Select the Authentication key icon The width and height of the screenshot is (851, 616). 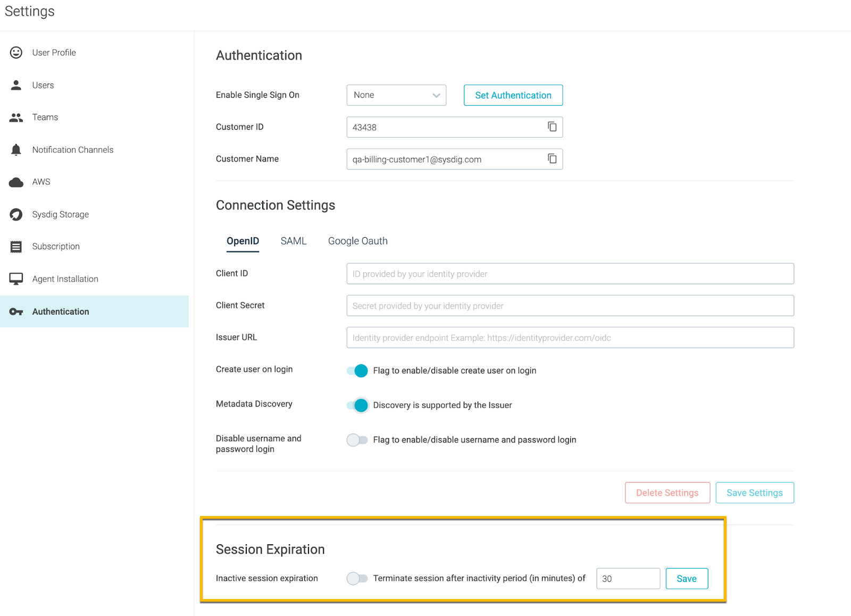(15, 311)
